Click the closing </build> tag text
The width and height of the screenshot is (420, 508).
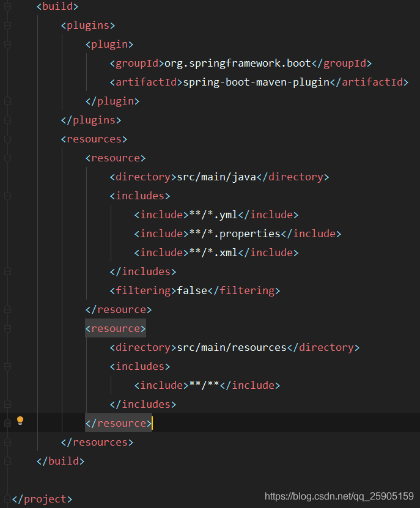[x=61, y=461]
